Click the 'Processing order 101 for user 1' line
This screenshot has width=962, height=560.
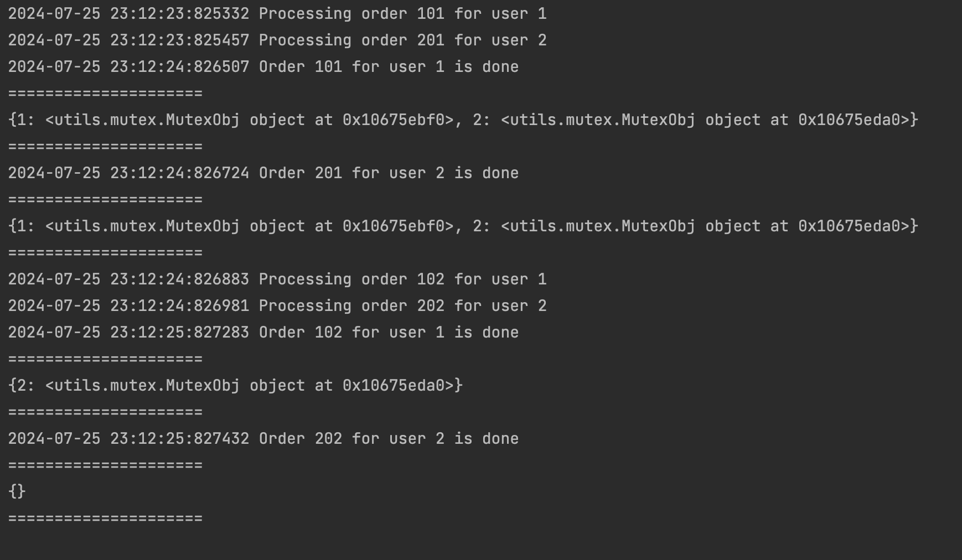(277, 14)
